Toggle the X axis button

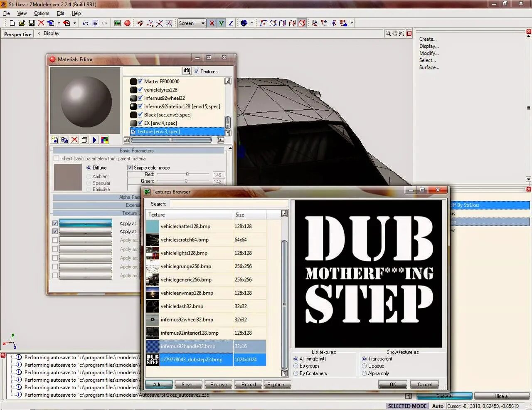tap(212, 23)
